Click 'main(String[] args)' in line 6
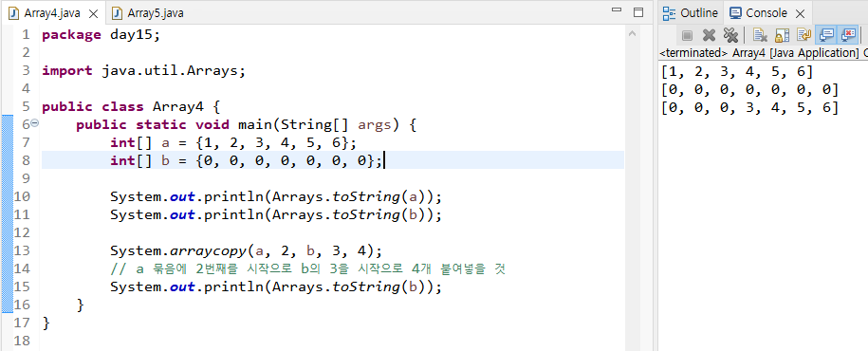The height and width of the screenshot is (351, 868). [x=319, y=125]
